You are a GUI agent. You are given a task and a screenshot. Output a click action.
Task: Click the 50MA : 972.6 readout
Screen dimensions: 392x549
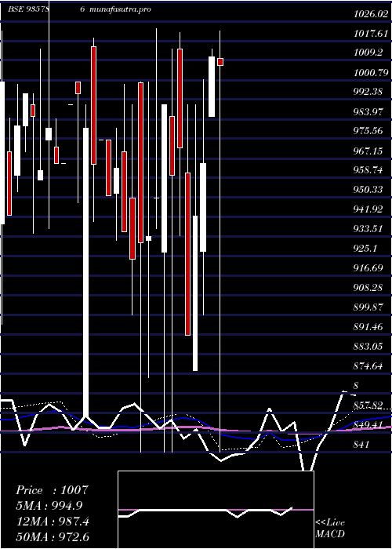tap(53, 537)
